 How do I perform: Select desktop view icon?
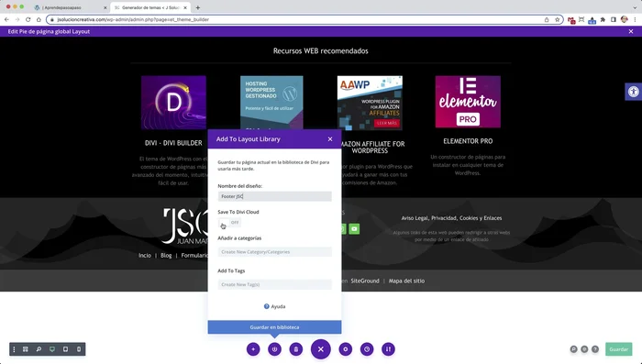coord(52,349)
